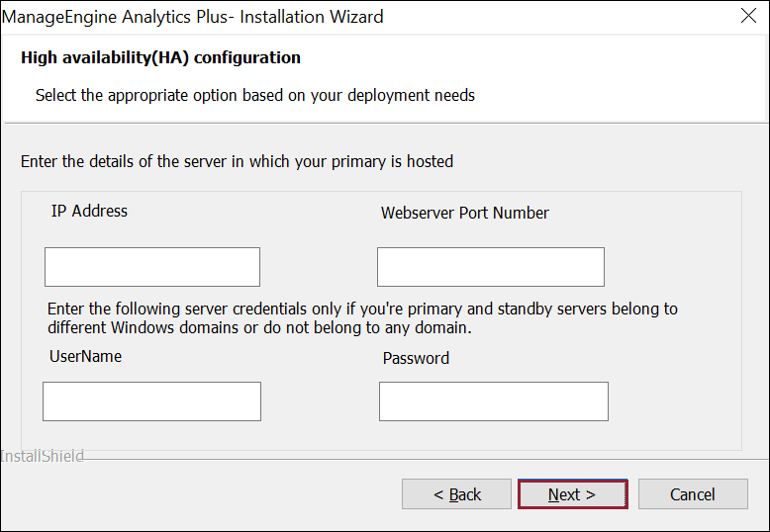Click the High availability(HA) configuration heading
This screenshot has width=770, height=532.
(x=160, y=57)
